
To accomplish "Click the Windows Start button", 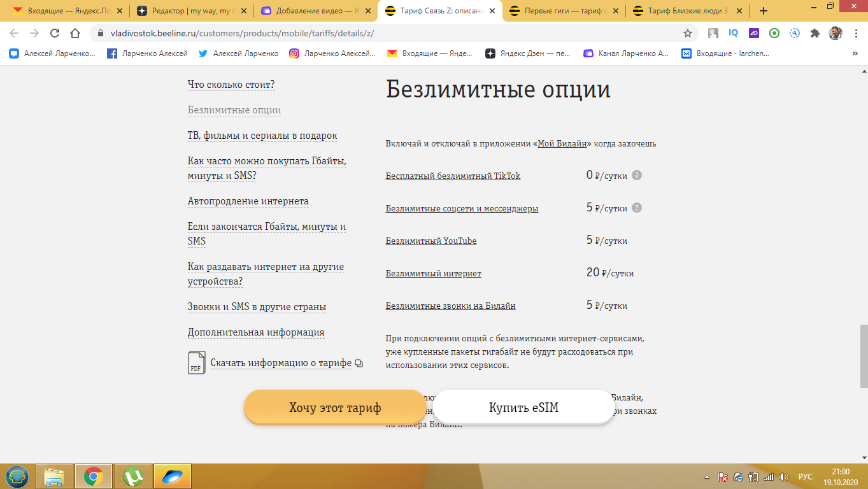I will [17, 476].
